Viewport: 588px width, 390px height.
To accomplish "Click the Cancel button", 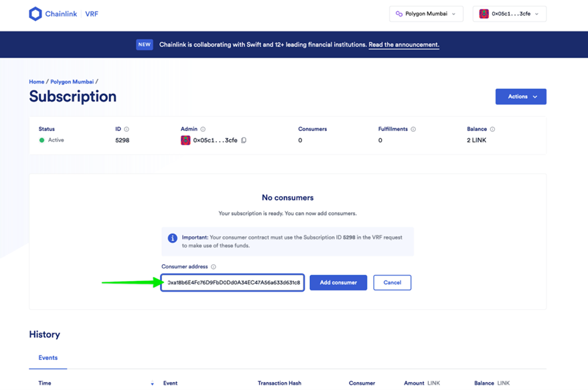I will pos(392,282).
